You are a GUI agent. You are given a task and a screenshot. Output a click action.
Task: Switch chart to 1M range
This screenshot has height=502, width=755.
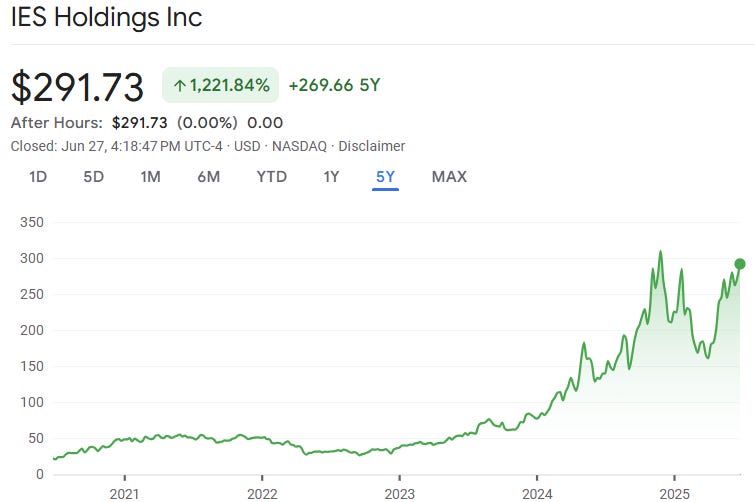150,177
